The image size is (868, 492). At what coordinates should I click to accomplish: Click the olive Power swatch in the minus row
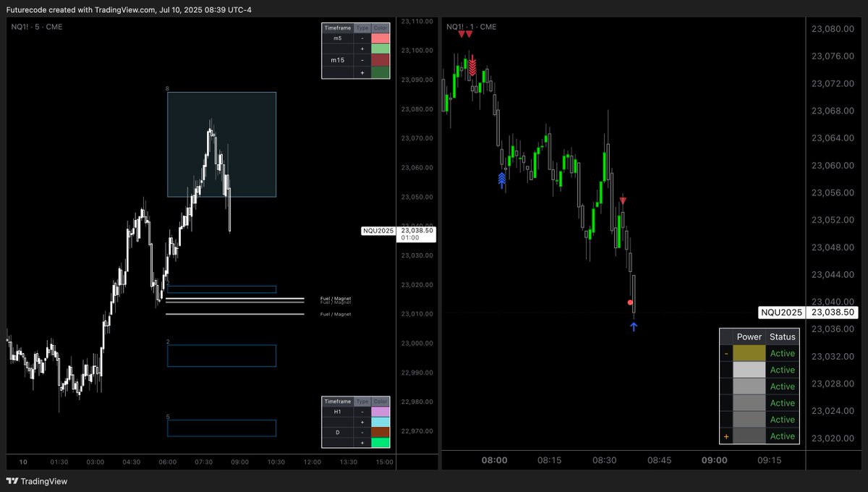coord(749,353)
